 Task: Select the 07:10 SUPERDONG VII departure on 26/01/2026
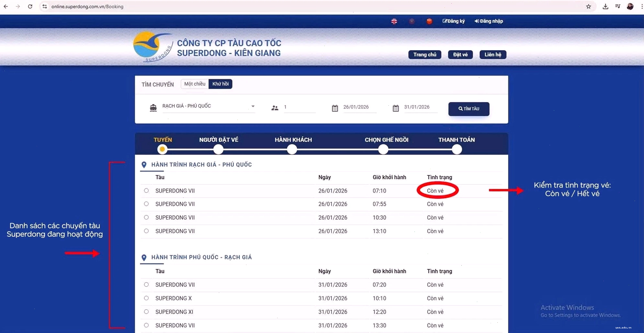tap(146, 191)
